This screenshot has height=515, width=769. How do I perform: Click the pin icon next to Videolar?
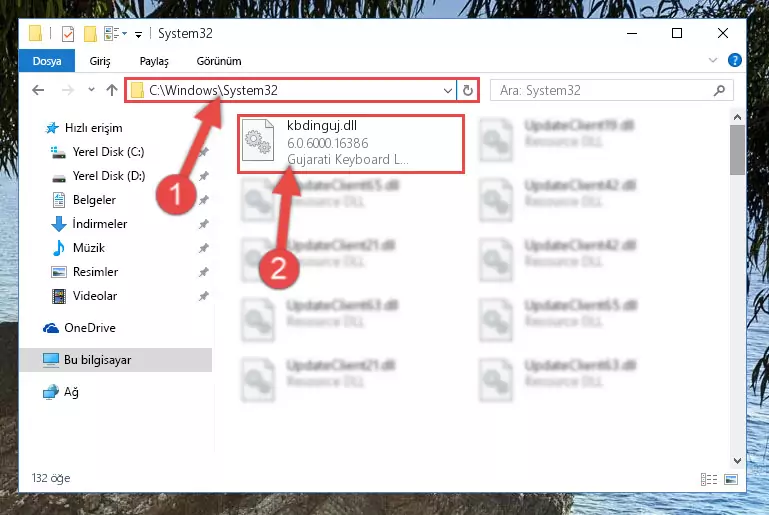pyautogui.click(x=204, y=296)
